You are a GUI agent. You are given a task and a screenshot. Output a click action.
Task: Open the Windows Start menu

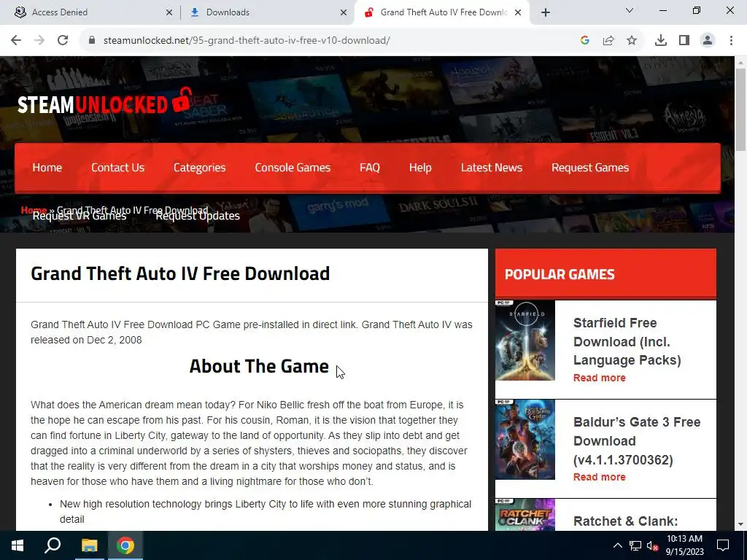pos(18,545)
